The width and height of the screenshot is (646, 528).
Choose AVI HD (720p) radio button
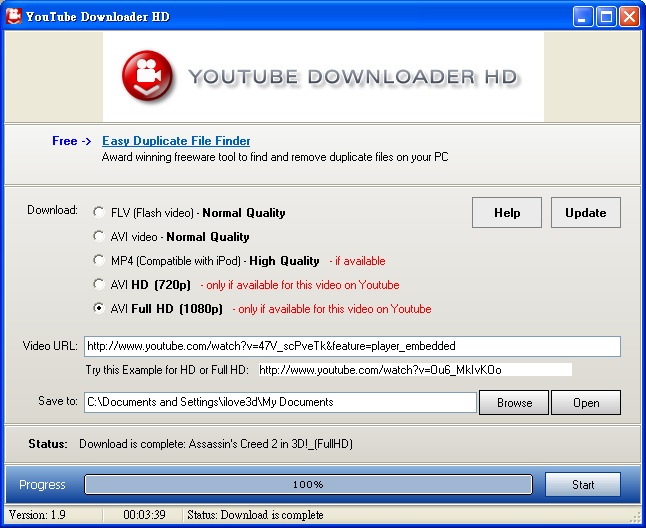(x=98, y=284)
